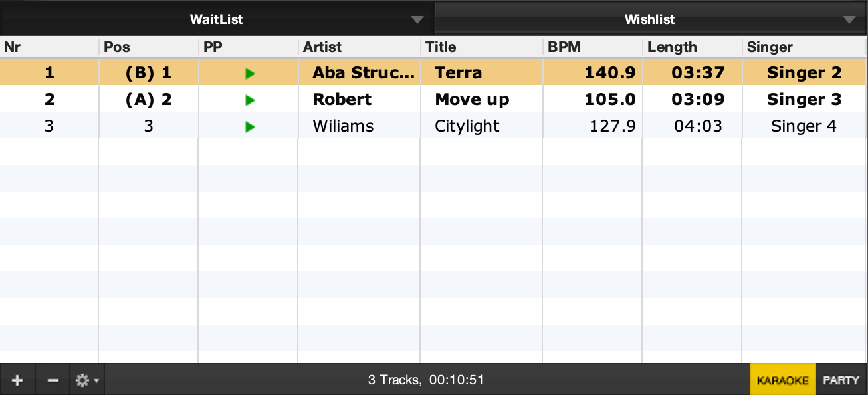Click the plus icon to add track
The height and width of the screenshot is (395, 868).
[17, 381]
